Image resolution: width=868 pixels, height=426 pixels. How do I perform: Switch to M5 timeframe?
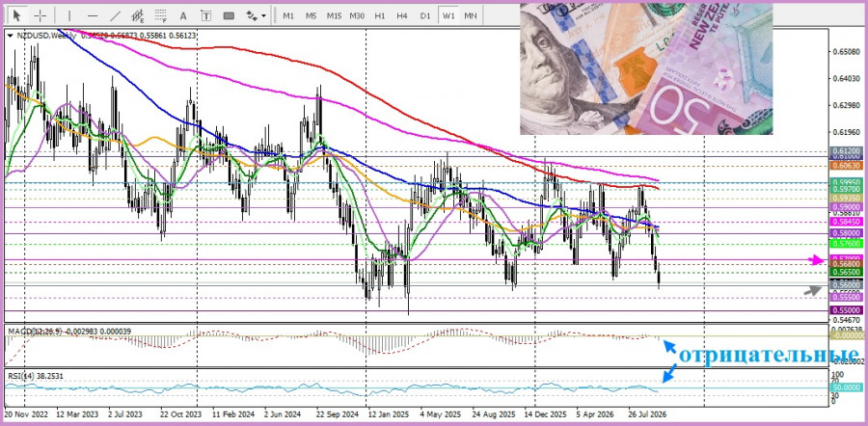pyautogui.click(x=312, y=15)
